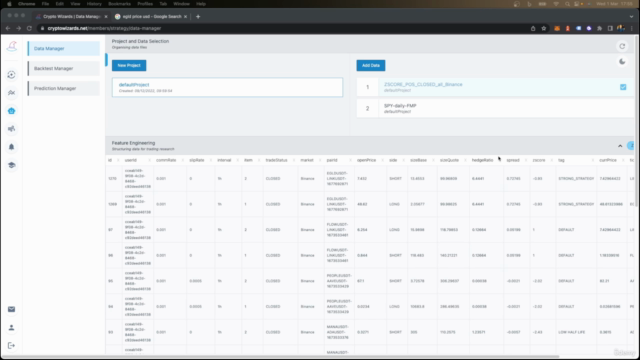Screen dimensions: 640x360
Task: Click the LONG side cell in row 1269
Action: coord(394,204)
